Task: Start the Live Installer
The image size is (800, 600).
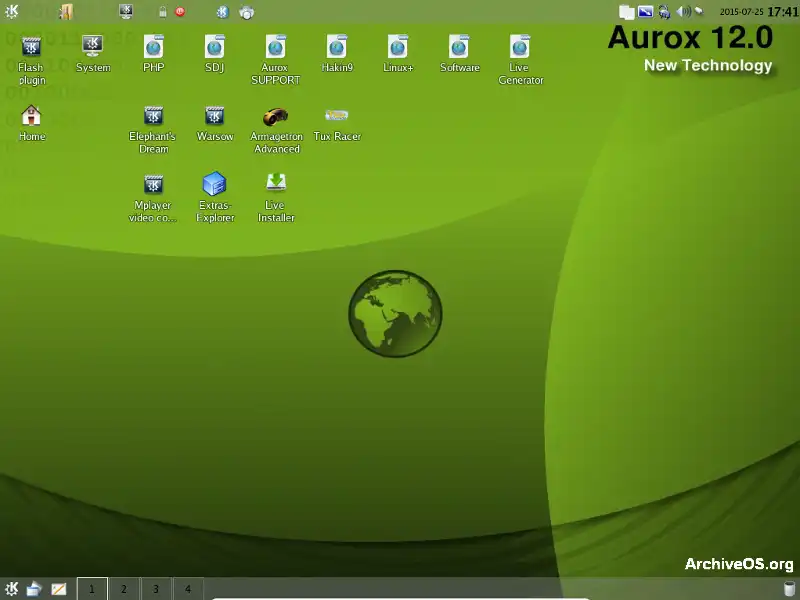Action: [x=276, y=182]
